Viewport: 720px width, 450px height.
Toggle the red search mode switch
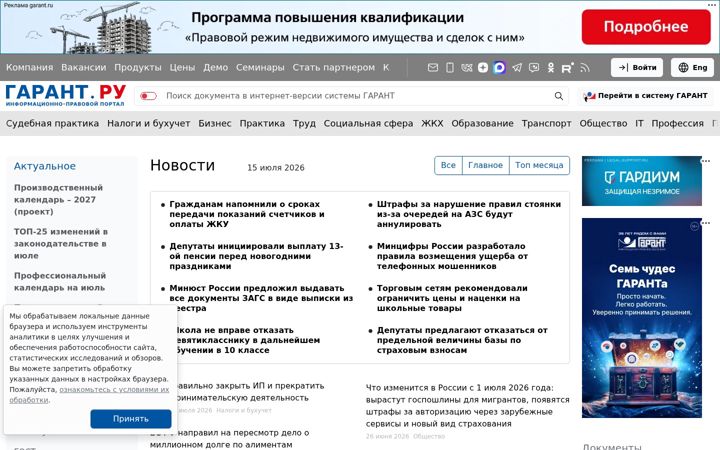tap(148, 96)
